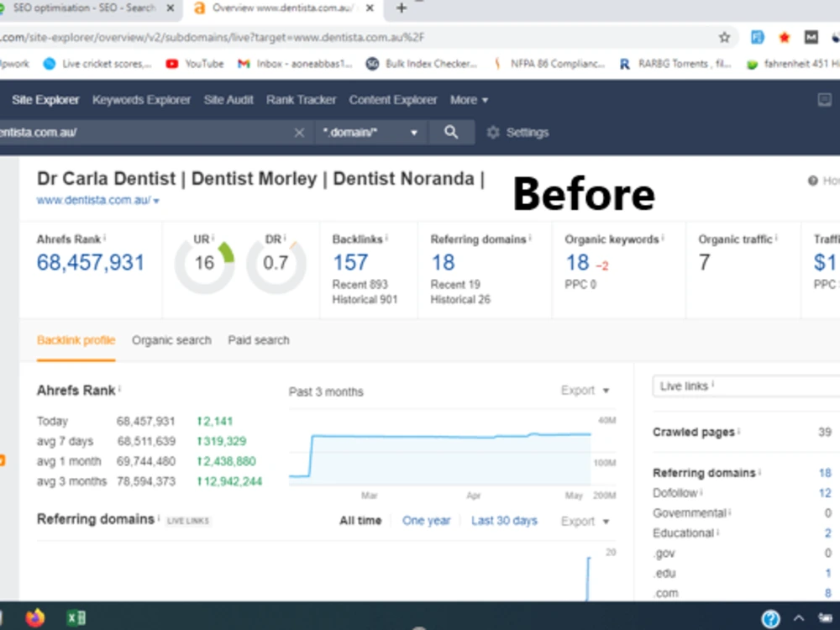Viewport: 840px width, 630px height.
Task: Select the Backlink profile tab
Action: (x=76, y=340)
